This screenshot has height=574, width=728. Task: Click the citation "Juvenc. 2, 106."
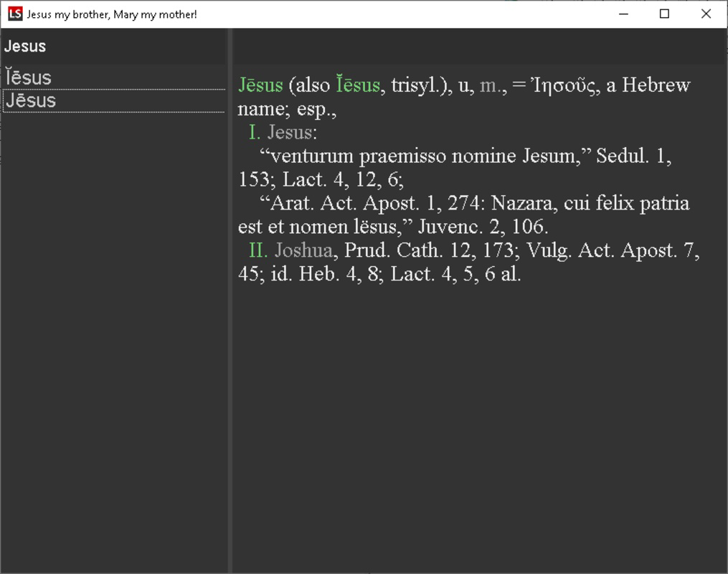pyautogui.click(x=483, y=227)
